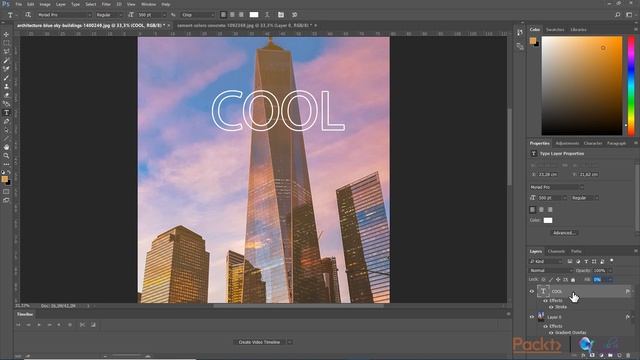Open the layer filter Kind dropdown
Viewport: 640px width, 360px height.
(x=546, y=261)
